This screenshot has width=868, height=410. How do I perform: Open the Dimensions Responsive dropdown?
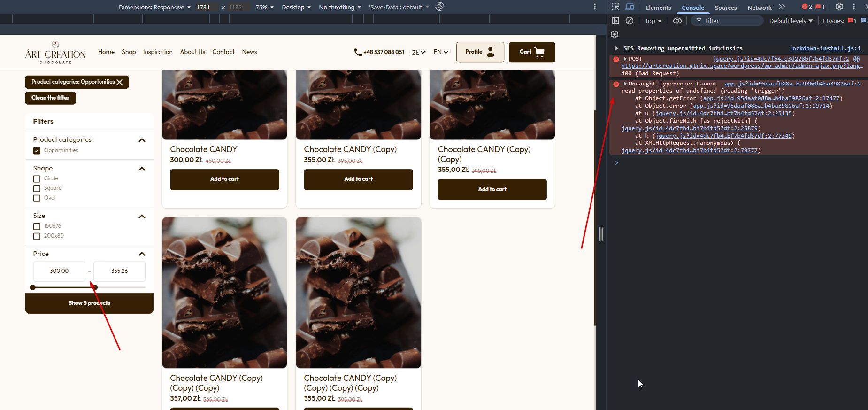click(x=154, y=7)
